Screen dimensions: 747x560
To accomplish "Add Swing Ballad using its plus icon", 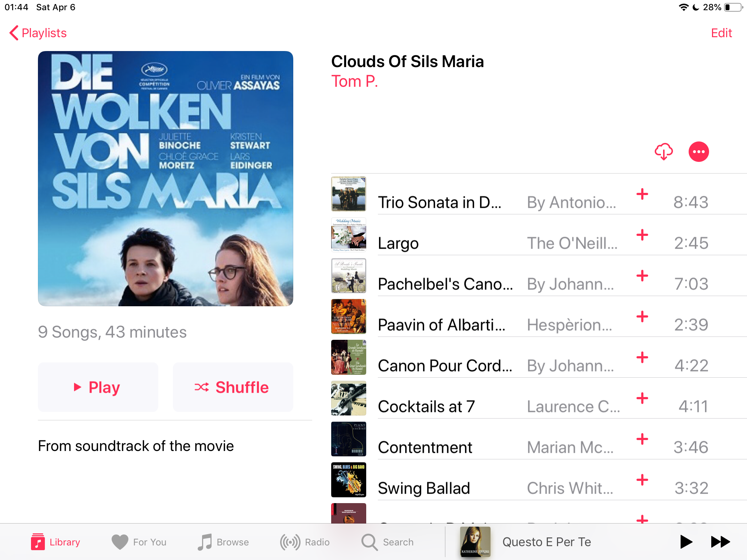I will (642, 480).
